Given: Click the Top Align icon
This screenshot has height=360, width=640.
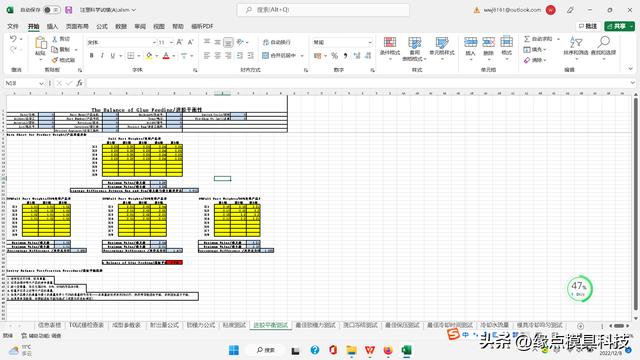Looking at the screenshot, I should point(207,42).
